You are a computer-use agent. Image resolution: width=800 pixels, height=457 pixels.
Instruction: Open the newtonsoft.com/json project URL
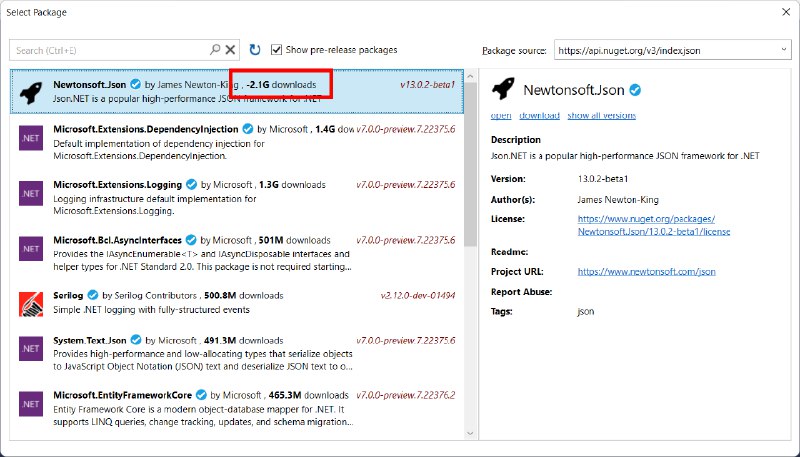point(646,271)
